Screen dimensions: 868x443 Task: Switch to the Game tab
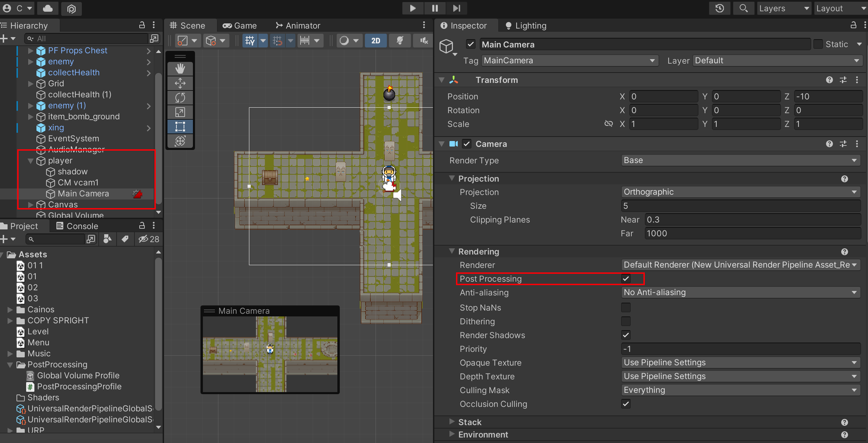[x=244, y=25]
